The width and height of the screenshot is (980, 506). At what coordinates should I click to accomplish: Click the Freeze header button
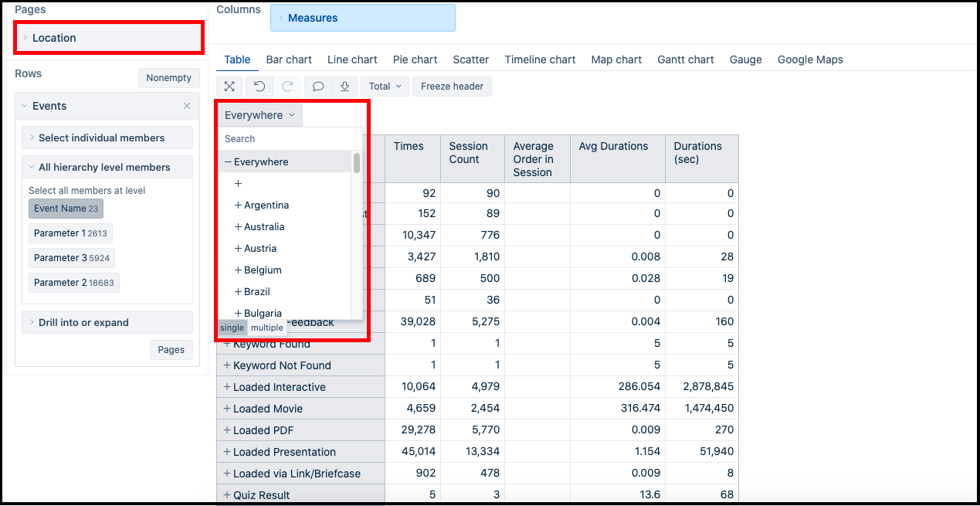click(452, 87)
